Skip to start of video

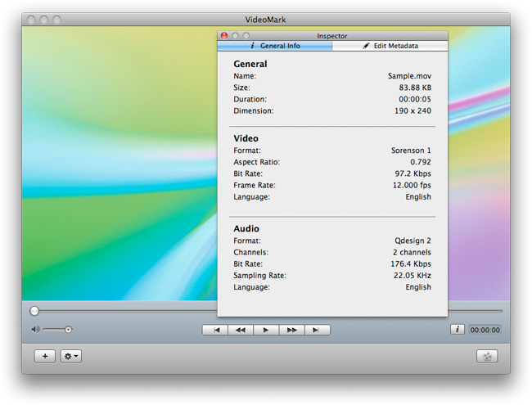(215, 330)
